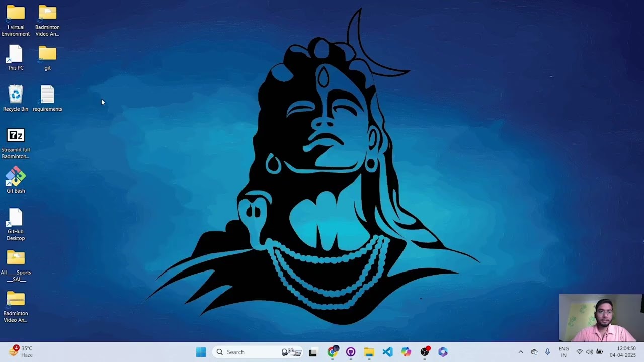The height and width of the screenshot is (362, 644).
Task: Click the microphone tray icon
Action: coord(548,352)
